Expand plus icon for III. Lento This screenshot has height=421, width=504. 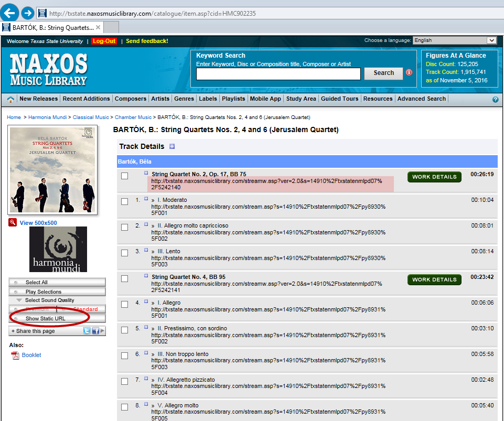[146, 250]
